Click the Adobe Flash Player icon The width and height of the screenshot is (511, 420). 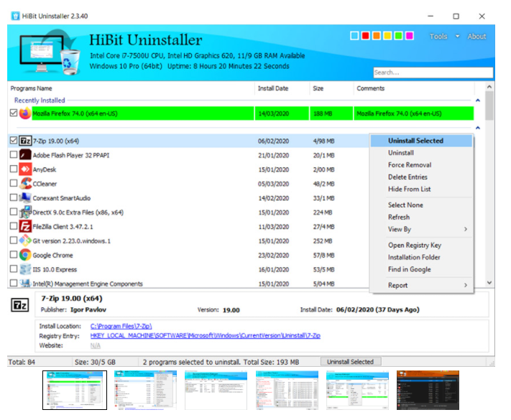pos(25,155)
